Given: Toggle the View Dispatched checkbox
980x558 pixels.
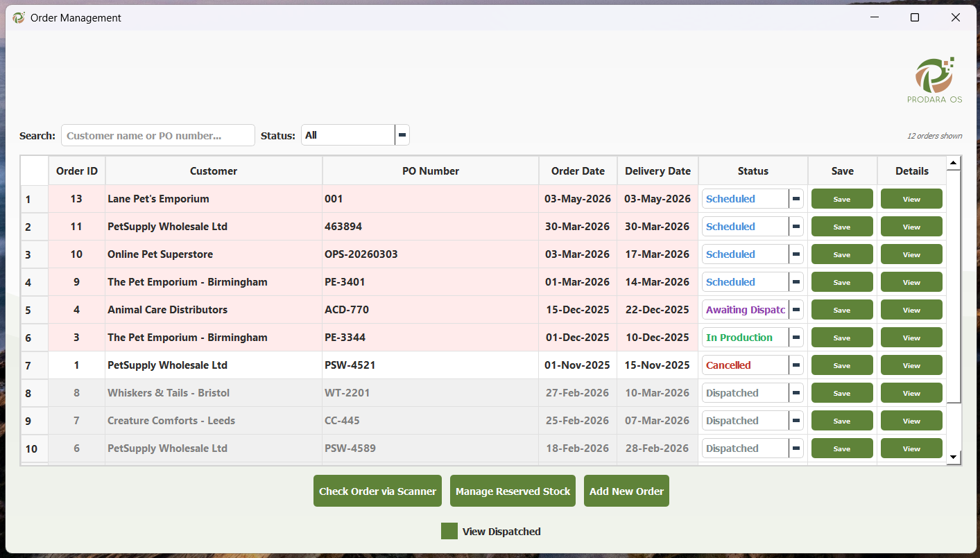Looking at the screenshot, I should tap(449, 531).
